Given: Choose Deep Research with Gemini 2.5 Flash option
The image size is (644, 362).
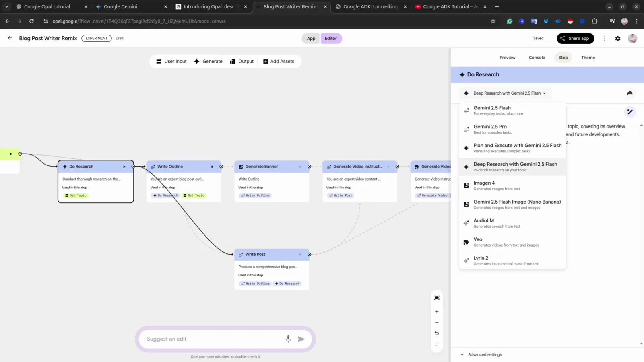Looking at the screenshot, I should pyautogui.click(x=512, y=167).
